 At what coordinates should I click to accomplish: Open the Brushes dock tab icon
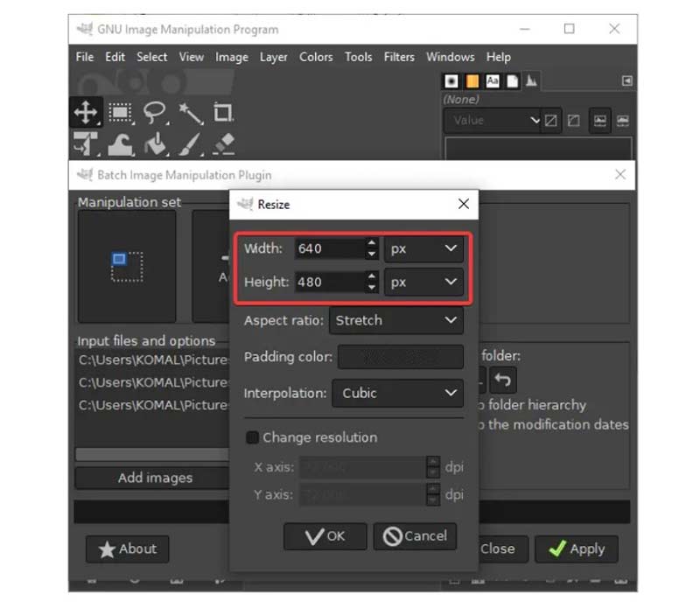point(451,81)
